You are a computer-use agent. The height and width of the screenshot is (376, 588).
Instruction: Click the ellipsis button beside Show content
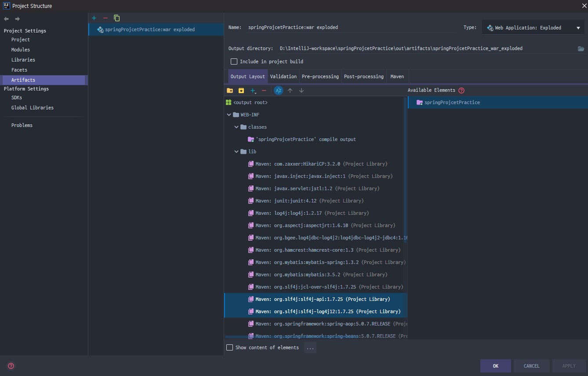[x=310, y=347]
